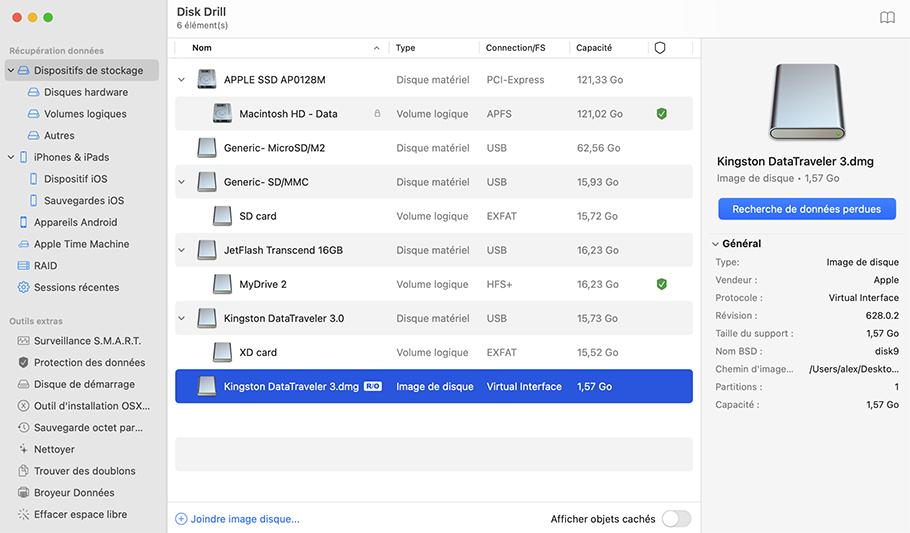Open Protection des données tool
Image resolution: width=910 pixels, height=533 pixels.
(x=89, y=362)
